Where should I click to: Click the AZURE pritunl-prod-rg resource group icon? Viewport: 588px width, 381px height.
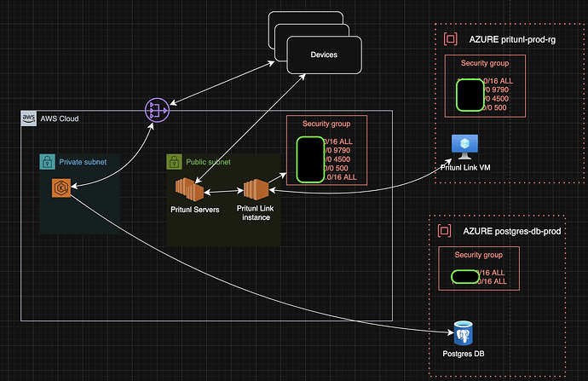coord(449,39)
